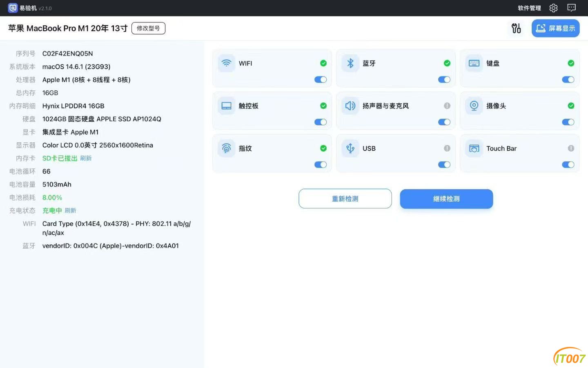Click the trackpad (触控板) icon
The height and width of the screenshot is (368, 588).
point(226,106)
